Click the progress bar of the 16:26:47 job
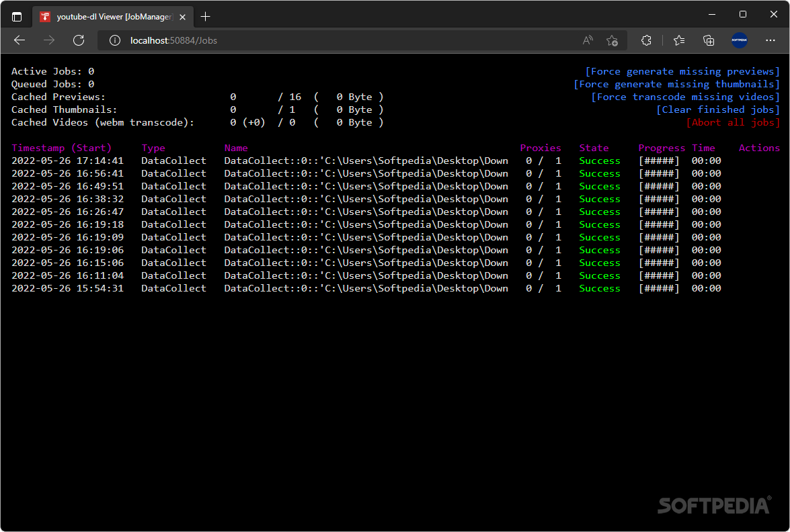Viewport: 790px width, 532px height. [x=659, y=212]
